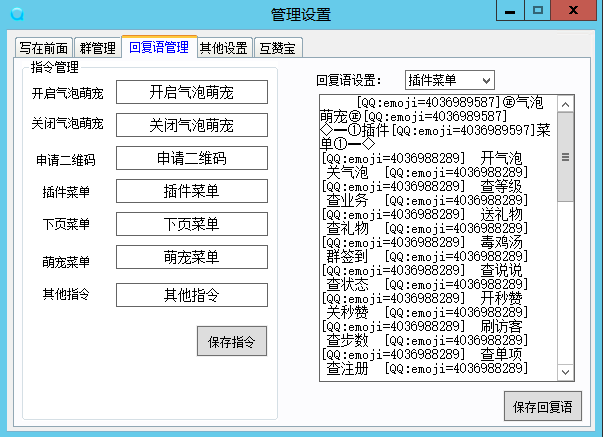Focus the 申请二维码 text field
The width and height of the screenshot is (603, 437).
pos(191,159)
